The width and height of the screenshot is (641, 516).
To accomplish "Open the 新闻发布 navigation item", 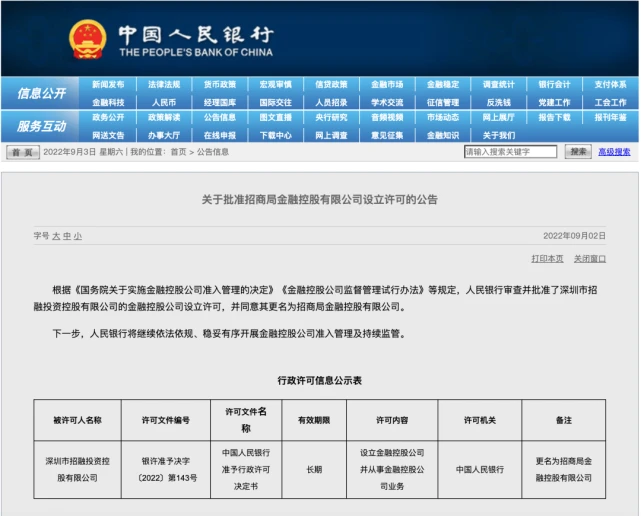I will 108,85.
